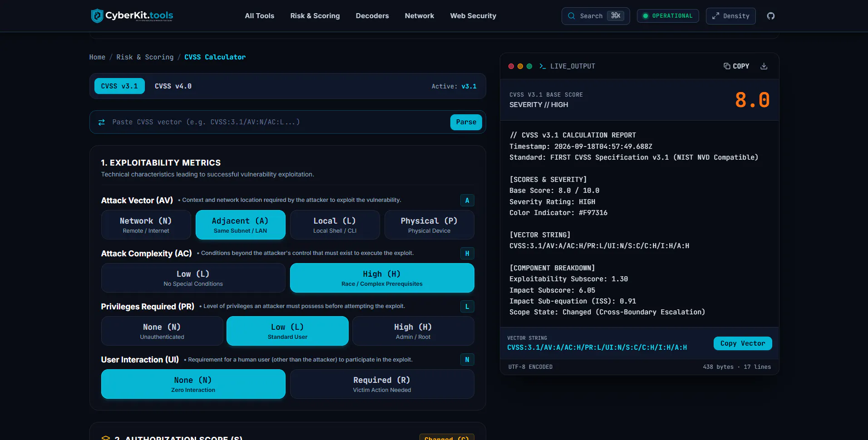Open the Risk & Scoring menu
The image size is (868, 440).
(x=315, y=16)
